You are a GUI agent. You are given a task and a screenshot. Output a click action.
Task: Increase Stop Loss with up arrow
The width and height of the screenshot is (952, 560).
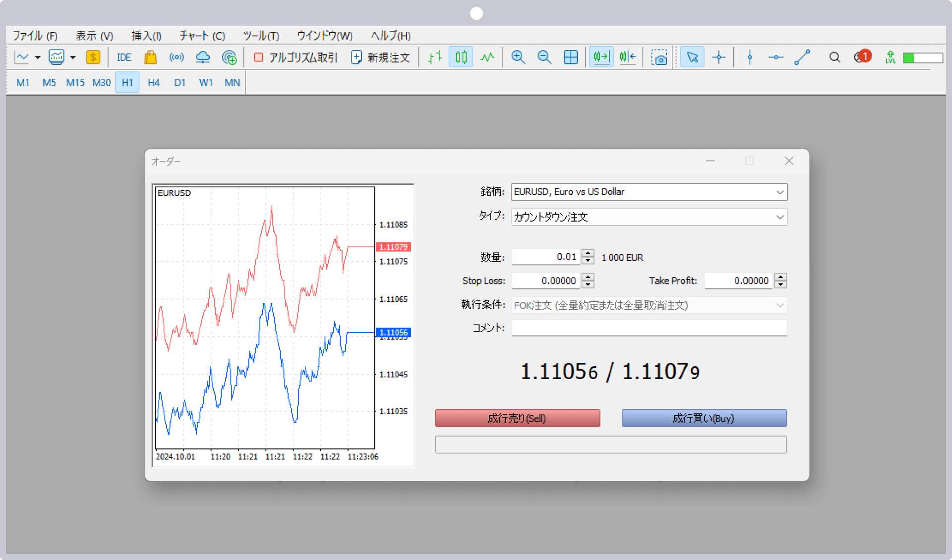click(x=588, y=277)
